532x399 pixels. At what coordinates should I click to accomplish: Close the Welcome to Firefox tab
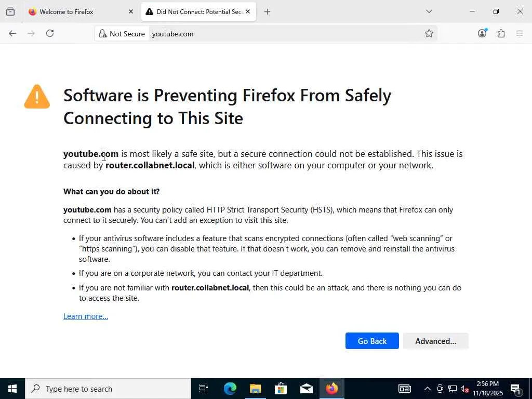click(130, 11)
